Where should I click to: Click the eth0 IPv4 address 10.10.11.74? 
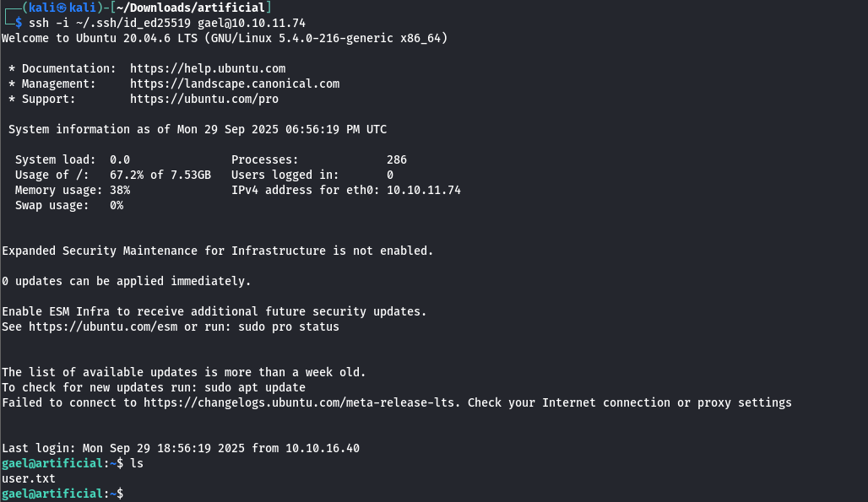coord(424,190)
